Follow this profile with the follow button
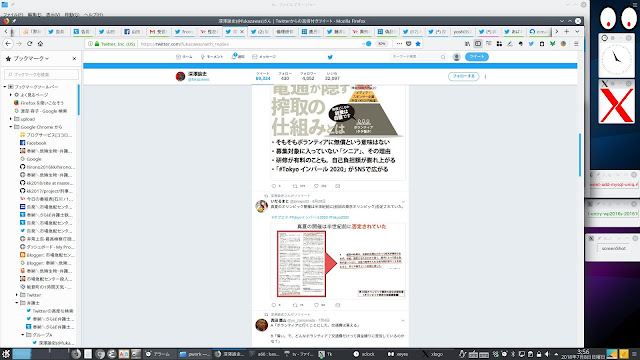This screenshot has width=640, height=360. pyautogui.click(x=464, y=76)
